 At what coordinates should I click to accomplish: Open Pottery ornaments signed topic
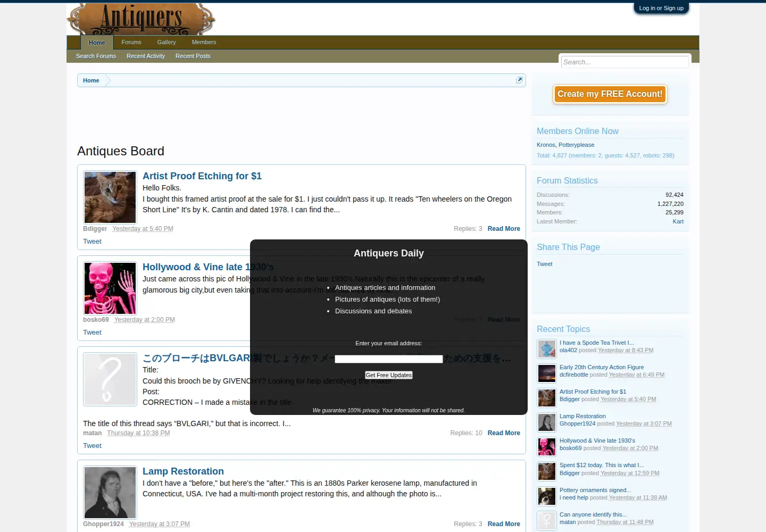pyautogui.click(x=595, y=490)
